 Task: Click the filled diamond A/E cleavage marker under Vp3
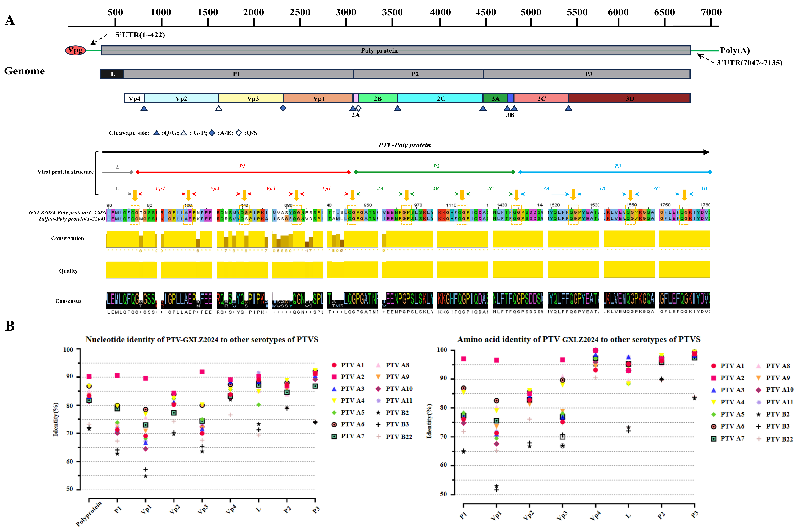click(x=283, y=108)
